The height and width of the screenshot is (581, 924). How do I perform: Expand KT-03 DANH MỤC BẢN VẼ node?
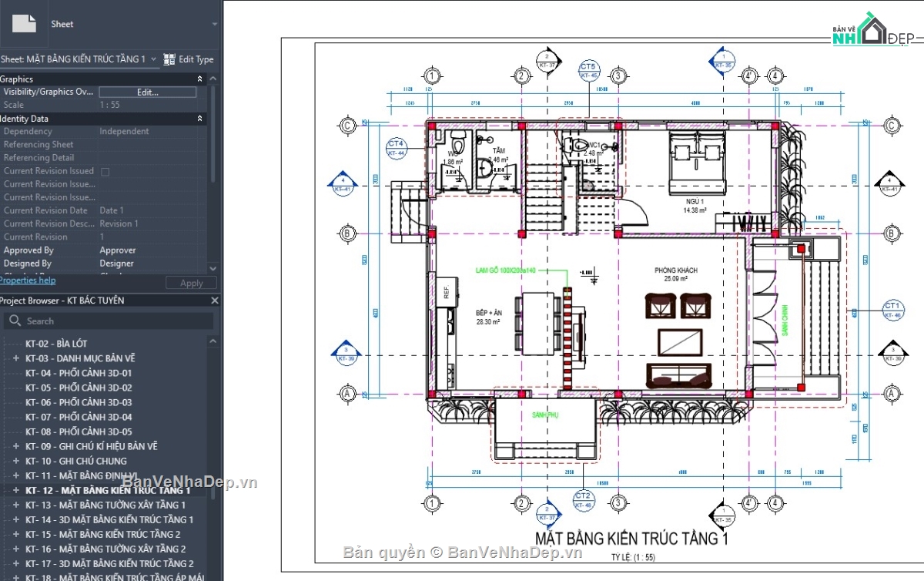(16, 358)
